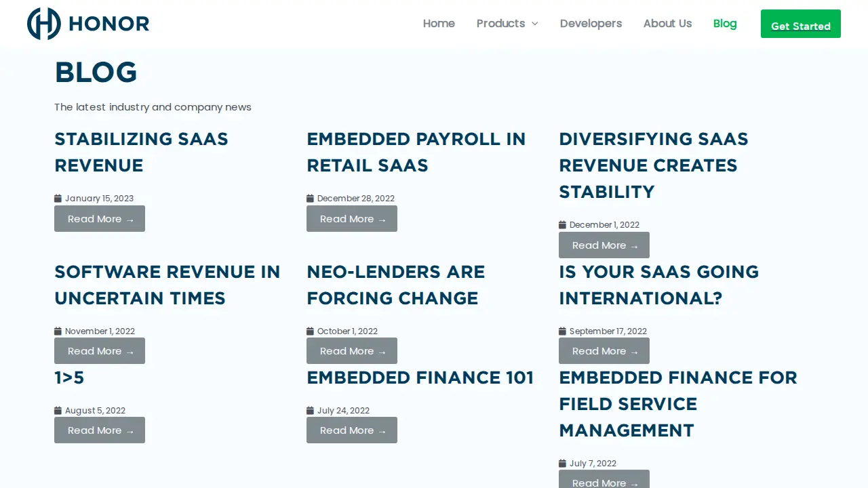Click the calendar icon beside July 24, 2022
868x488 pixels.
[x=310, y=411]
